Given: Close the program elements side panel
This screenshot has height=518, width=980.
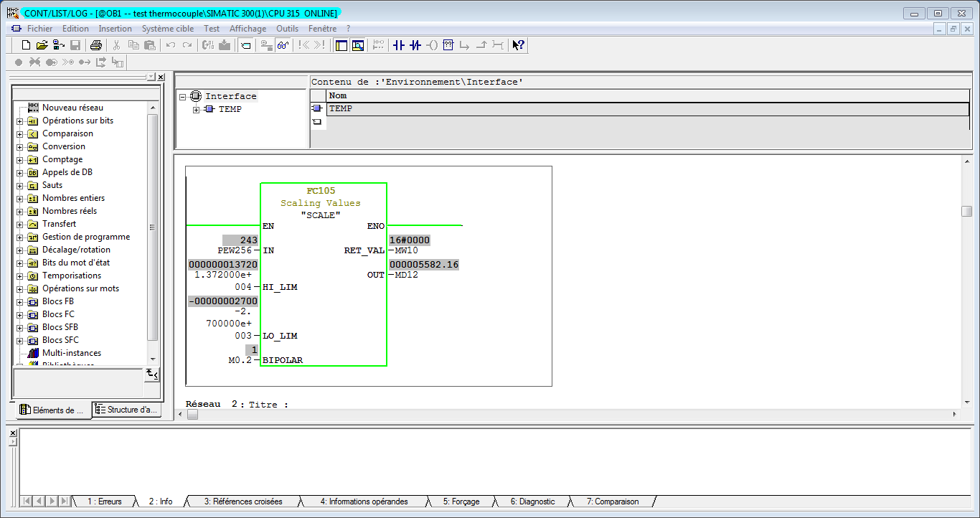Looking at the screenshot, I should click(161, 77).
